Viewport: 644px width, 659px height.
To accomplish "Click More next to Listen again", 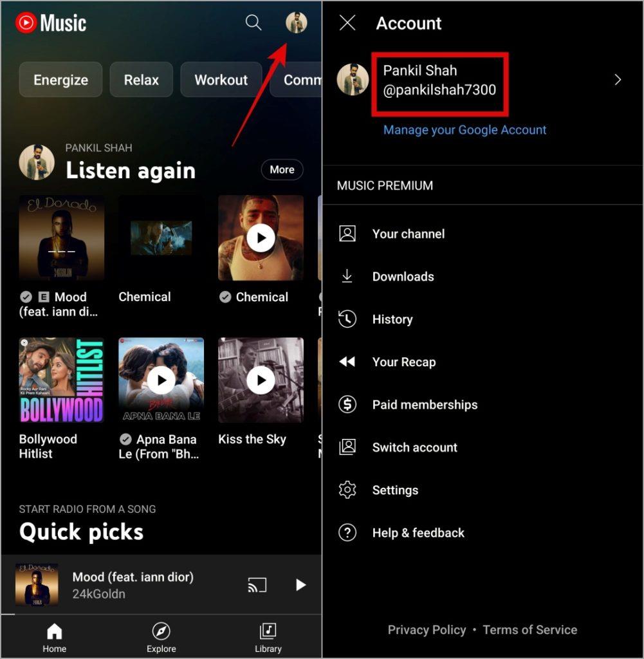I will 282,170.
